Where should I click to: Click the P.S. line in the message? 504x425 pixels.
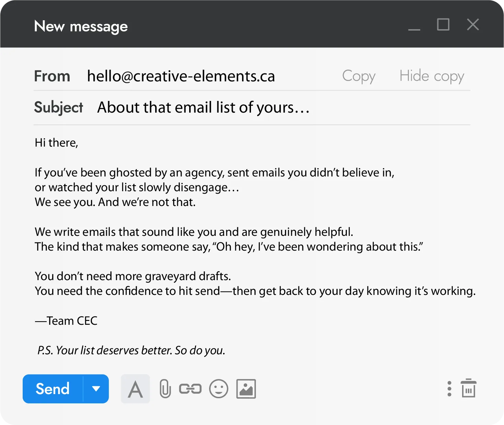point(131,351)
